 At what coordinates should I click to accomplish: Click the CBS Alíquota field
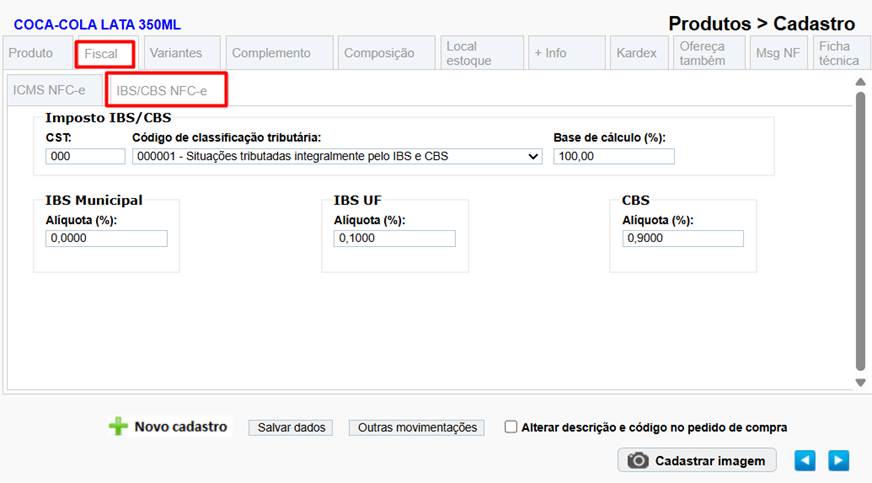[683, 238]
